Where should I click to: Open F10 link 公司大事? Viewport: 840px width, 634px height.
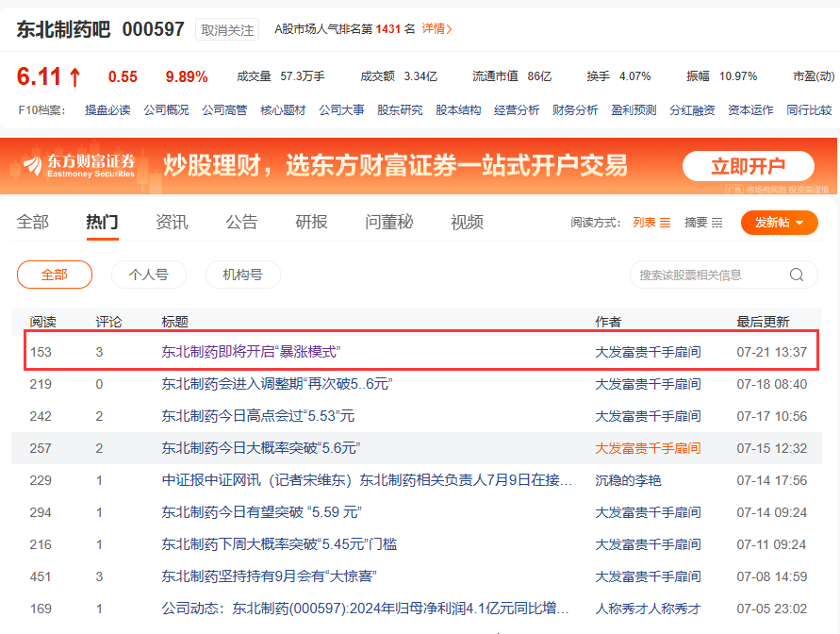(341, 110)
